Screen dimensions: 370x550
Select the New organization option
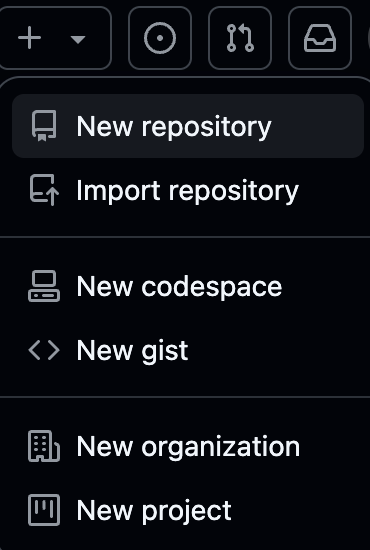pos(188,446)
